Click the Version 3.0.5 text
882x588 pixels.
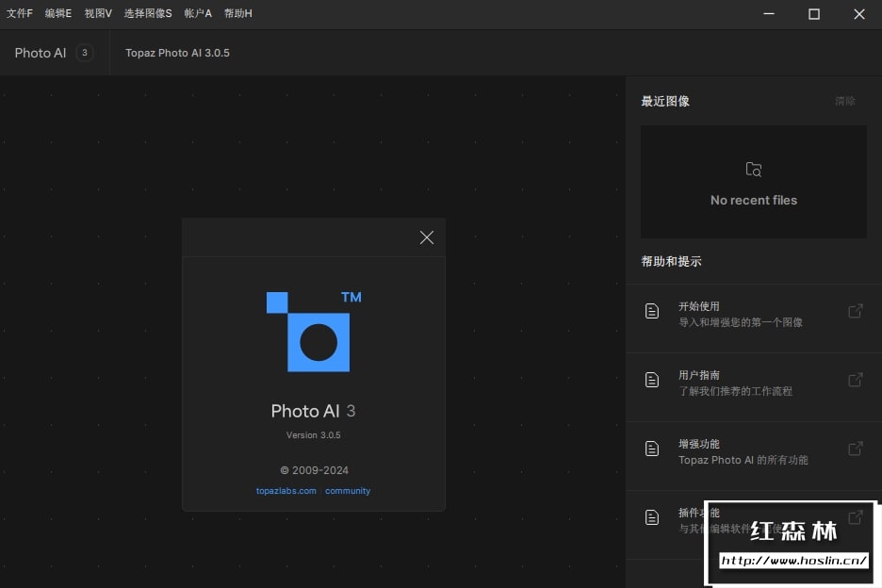[313, 435]
